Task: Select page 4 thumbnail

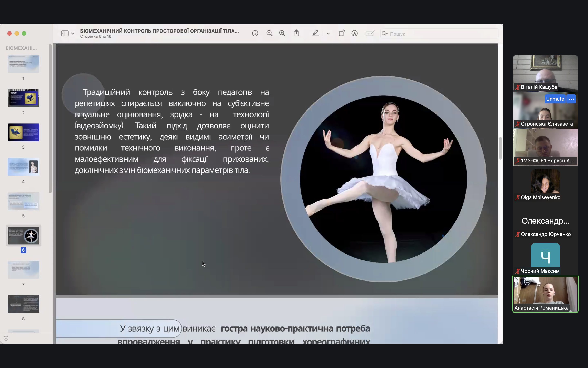Action: (x=23, y=167)
